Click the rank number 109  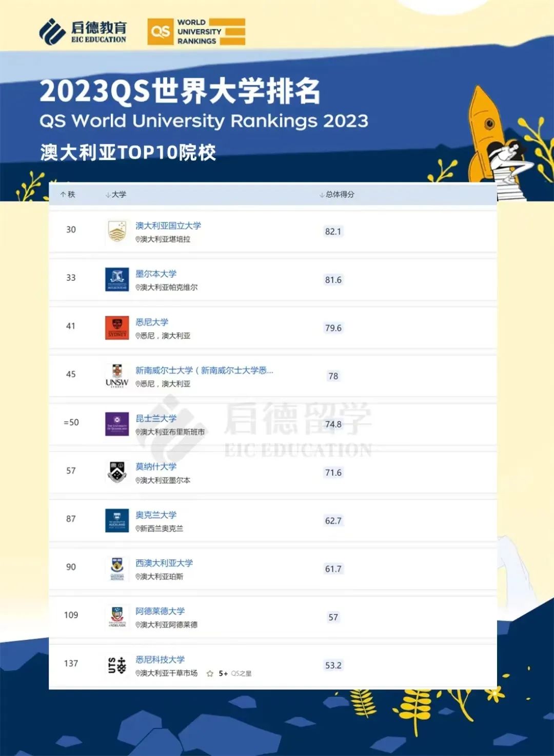pos(71,615)
